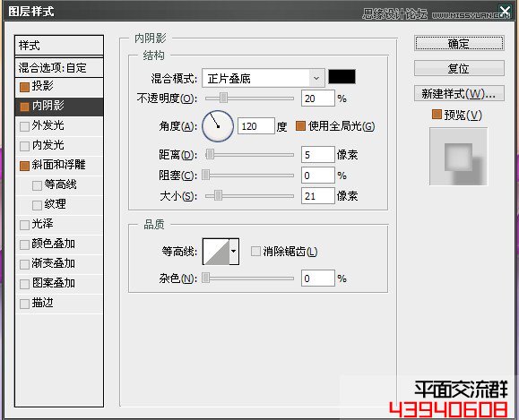This screenshot has width=519, height=420.
Task: Close the 图层样式 dialog
Action: 505,12
